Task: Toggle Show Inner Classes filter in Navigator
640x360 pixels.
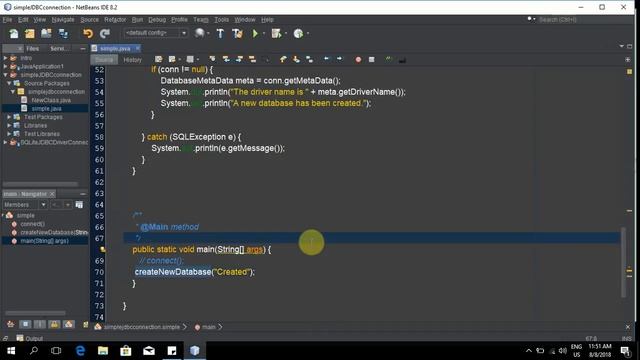Action: (x=69, y=324)
